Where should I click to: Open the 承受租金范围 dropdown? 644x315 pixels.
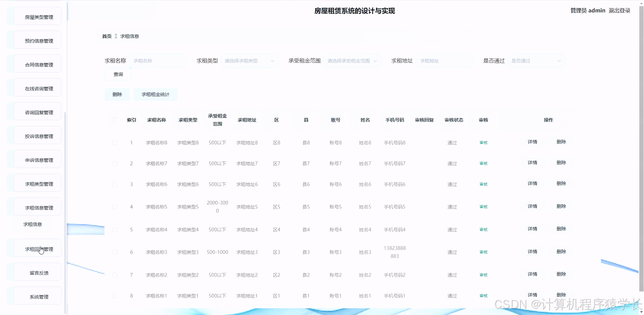352,61
